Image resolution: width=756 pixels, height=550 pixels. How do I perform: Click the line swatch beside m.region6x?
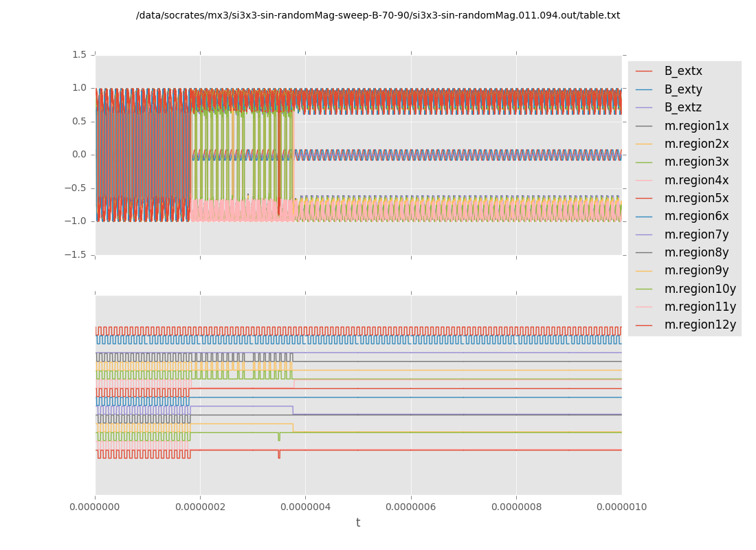pyautogui.click(x=645, y=217)
